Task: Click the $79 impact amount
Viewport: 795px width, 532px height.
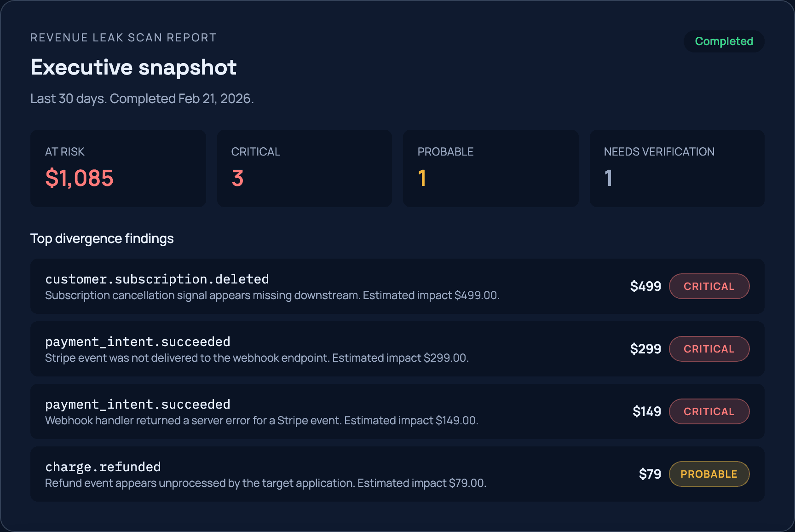Action: [x=650, y=474]
